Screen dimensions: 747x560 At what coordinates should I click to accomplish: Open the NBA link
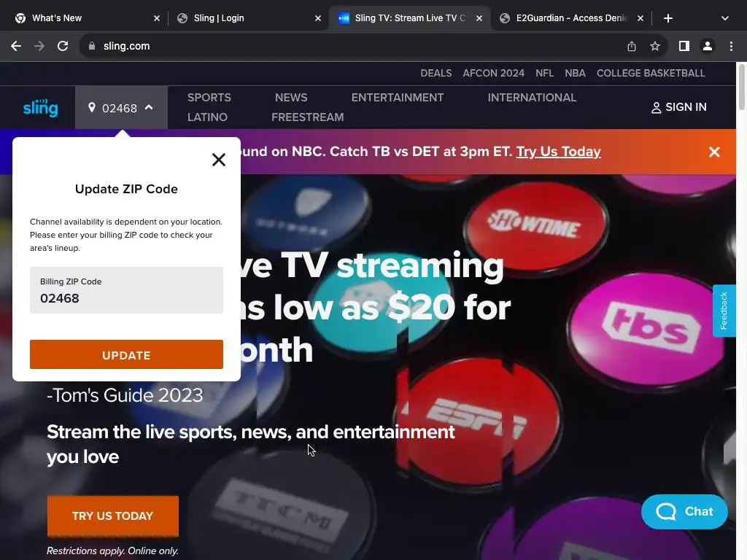[x=575, y=74]
